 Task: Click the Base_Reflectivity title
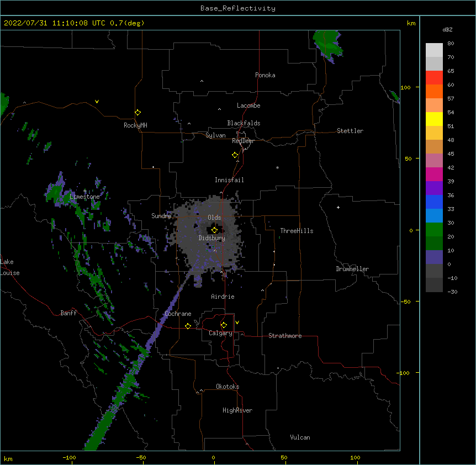(x=238, y=8)
